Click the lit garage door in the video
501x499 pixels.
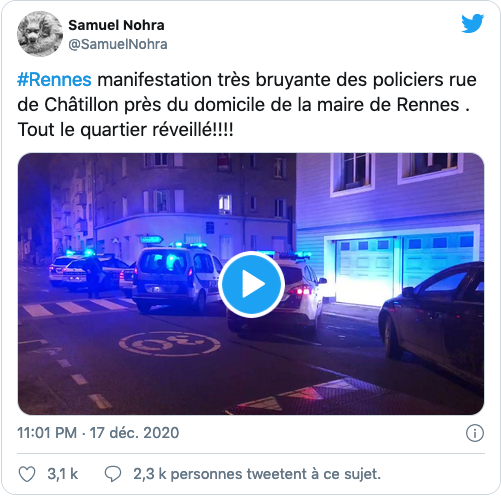pos(404,269)
